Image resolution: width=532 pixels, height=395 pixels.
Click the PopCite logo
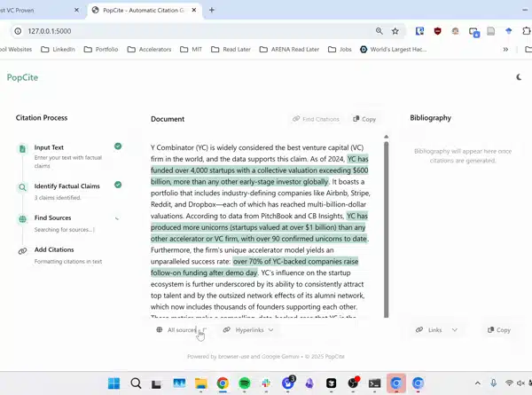coord(22,77)
